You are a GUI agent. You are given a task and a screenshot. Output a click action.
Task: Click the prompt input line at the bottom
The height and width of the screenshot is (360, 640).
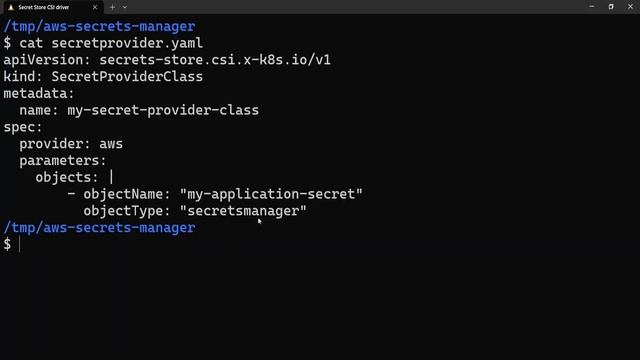(320, 244)
